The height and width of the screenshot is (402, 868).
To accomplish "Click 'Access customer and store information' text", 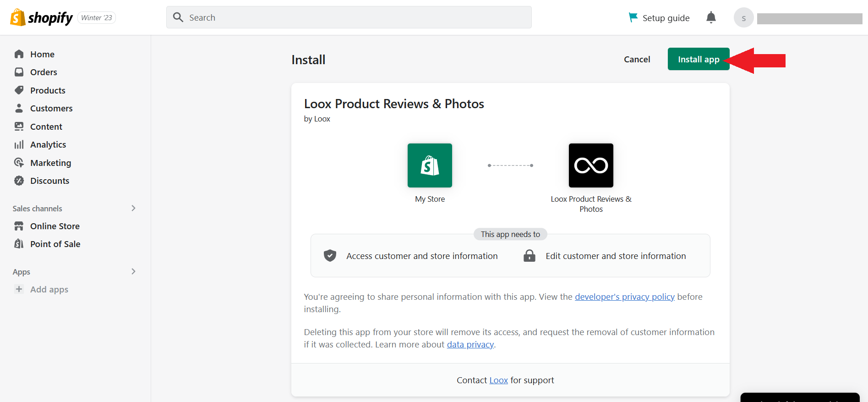I will click(422, 256).
